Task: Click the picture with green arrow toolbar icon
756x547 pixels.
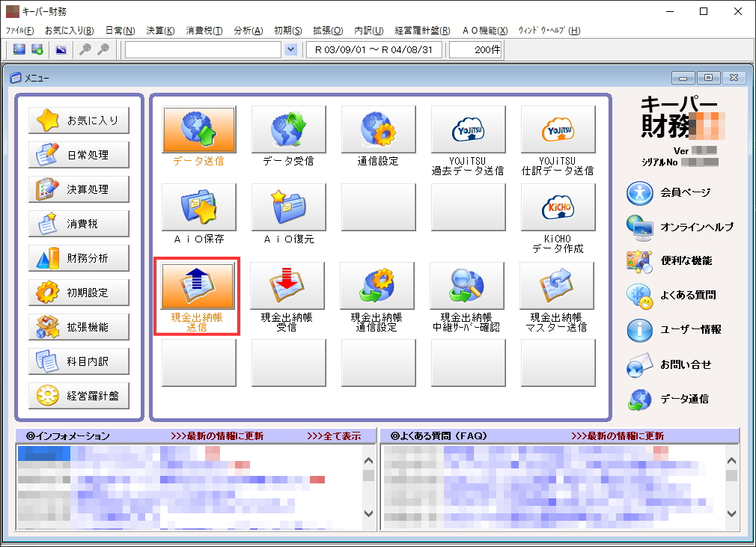Action: (x=37, y=49)
